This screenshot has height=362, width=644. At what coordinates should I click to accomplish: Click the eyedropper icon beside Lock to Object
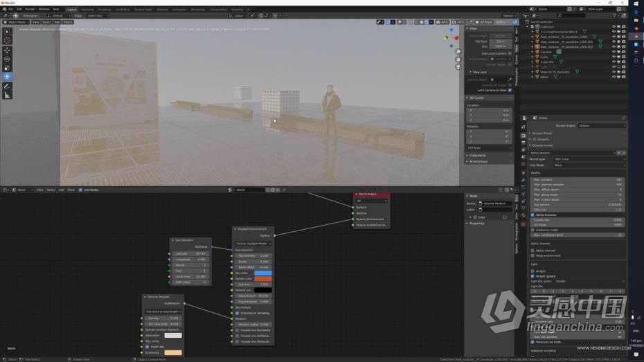pyautogui.click(x=510, y=80)
